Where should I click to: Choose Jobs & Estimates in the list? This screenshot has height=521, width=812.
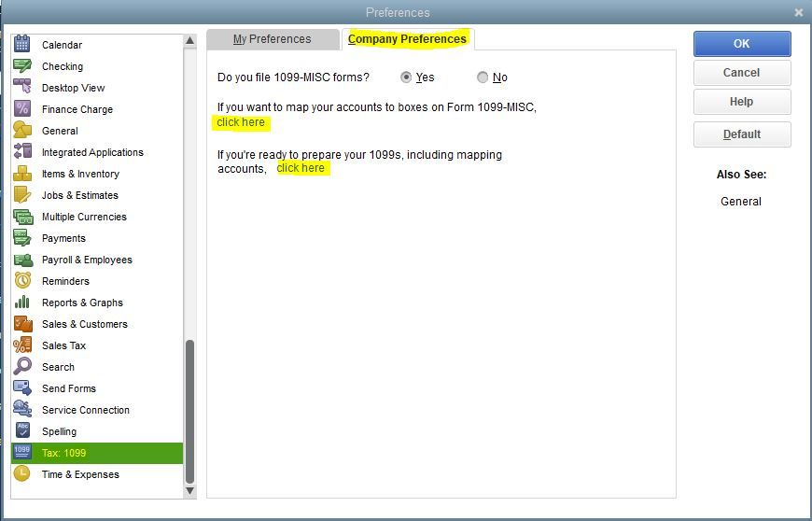click(x=97, y=195)
